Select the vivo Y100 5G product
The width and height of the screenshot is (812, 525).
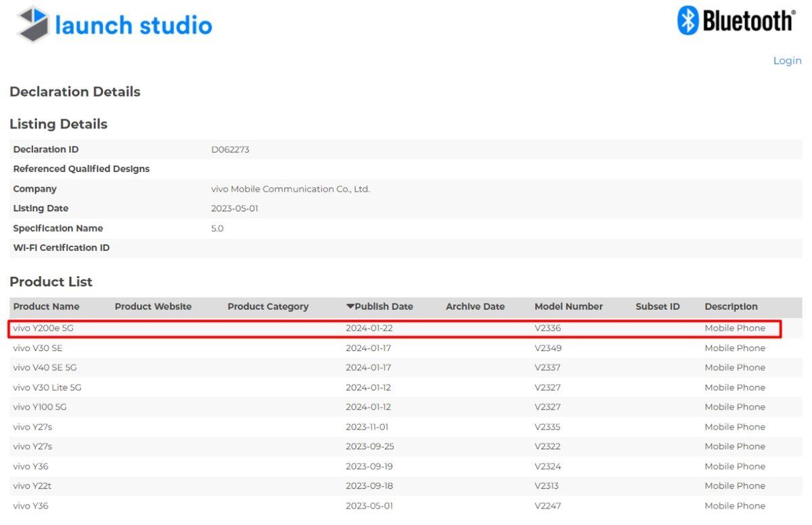click(x=40, y=407)
